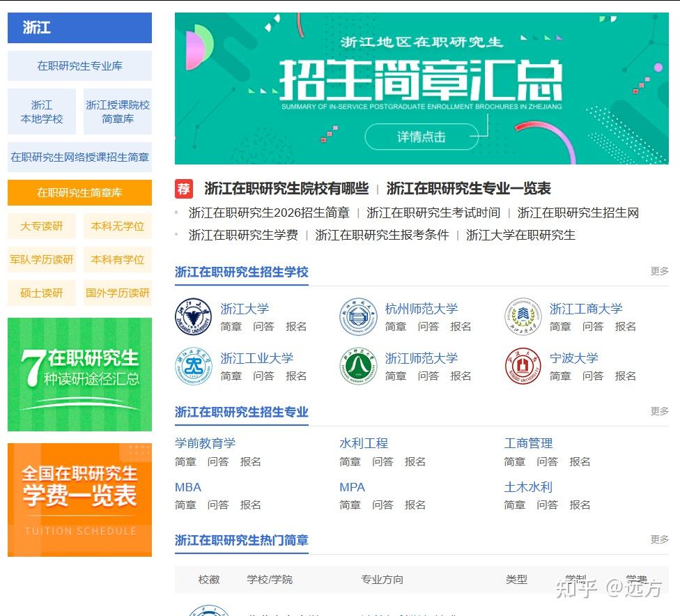Open 浙江在职研究生招生网 link
The height and width of the screenshot is (616, 680).
tap(578, 213)
